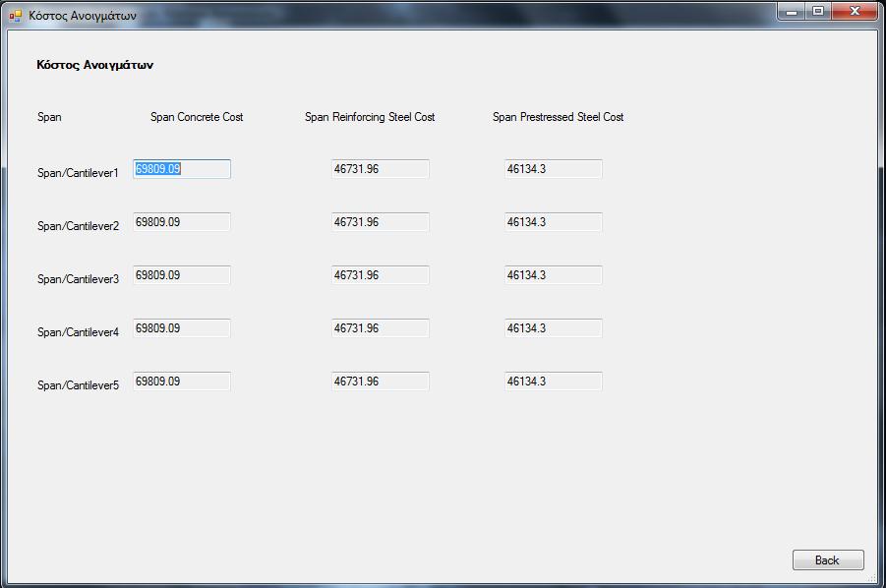Screen dimensions: 886x588
Task: Select Span/Cantilever5 reinforcing steel cost field
Action: [381, 382]
